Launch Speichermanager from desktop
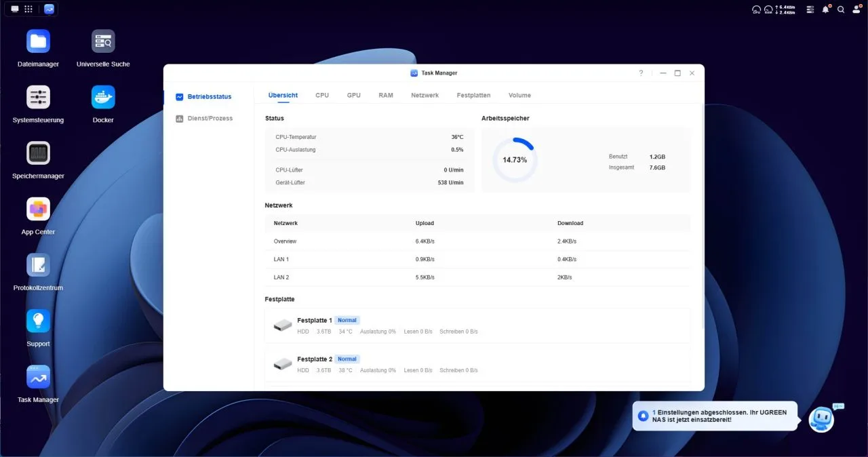Screen dimensions: 868x457 (x=38, y=153)
